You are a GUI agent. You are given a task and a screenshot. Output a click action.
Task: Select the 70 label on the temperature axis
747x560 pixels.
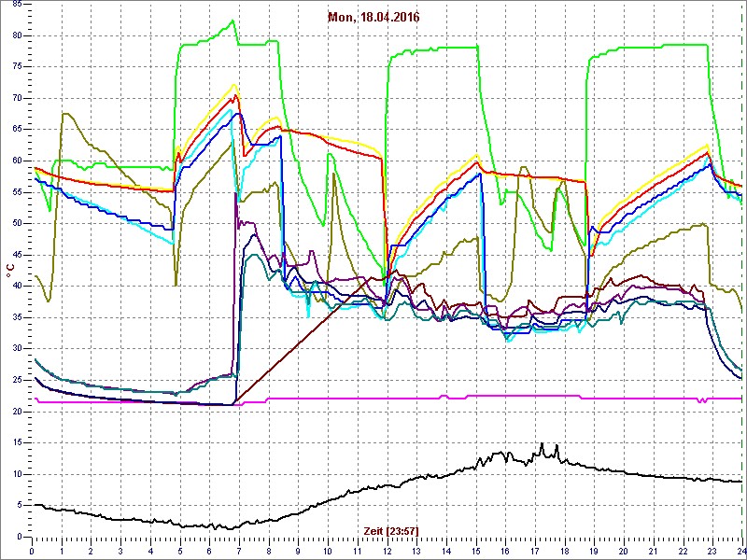point(17,98)
